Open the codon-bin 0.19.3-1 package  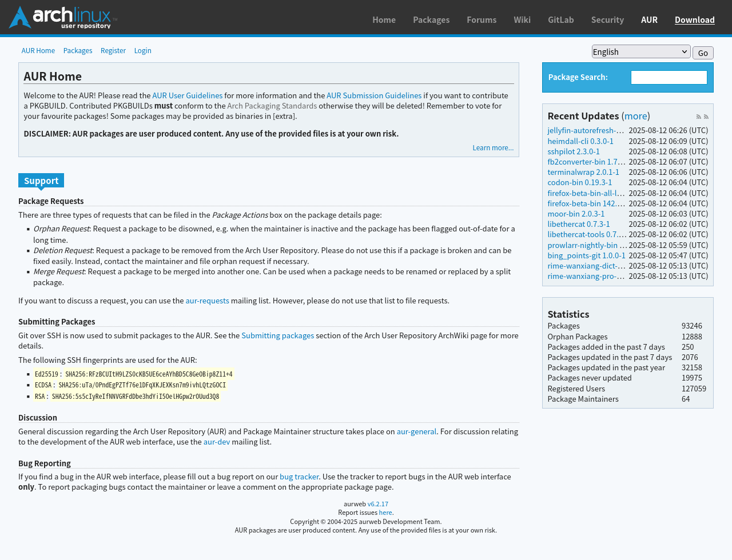coord(580,182)
